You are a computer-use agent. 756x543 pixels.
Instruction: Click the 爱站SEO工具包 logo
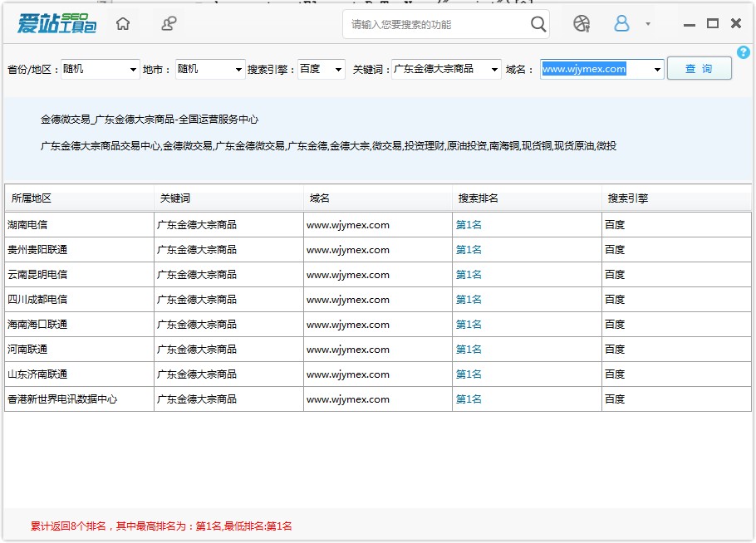56,24
